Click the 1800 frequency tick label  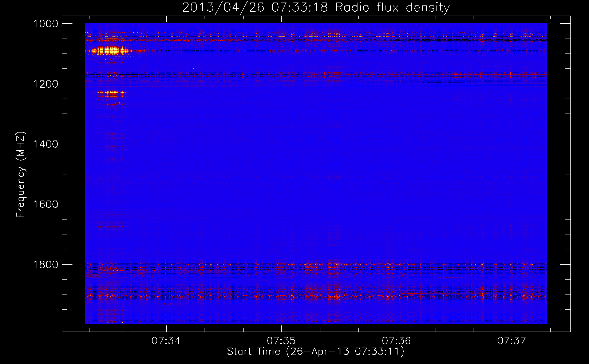(46, 265)
